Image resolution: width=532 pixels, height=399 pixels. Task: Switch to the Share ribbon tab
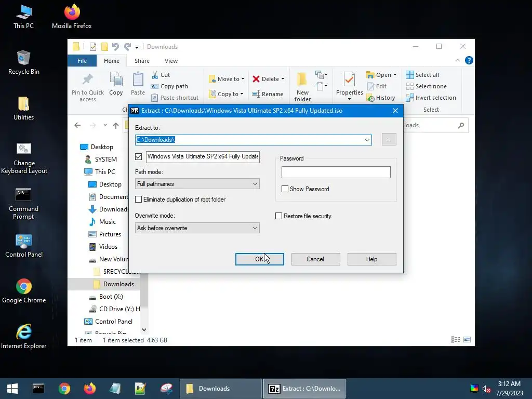tap(142, 61)
